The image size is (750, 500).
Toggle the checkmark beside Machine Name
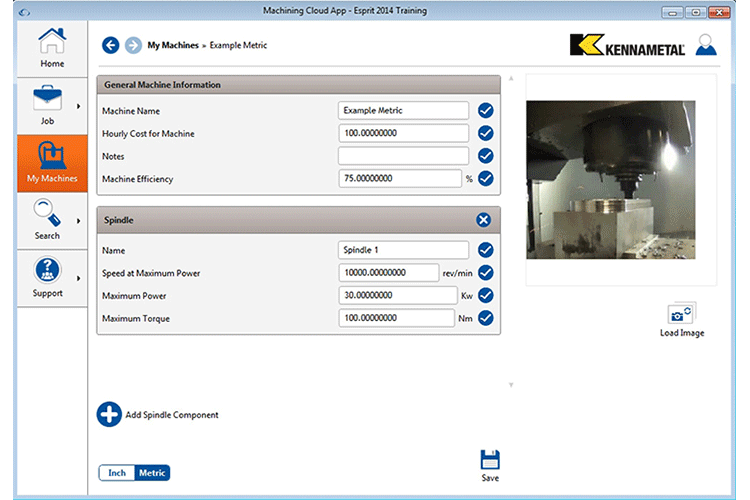point(485,111)
